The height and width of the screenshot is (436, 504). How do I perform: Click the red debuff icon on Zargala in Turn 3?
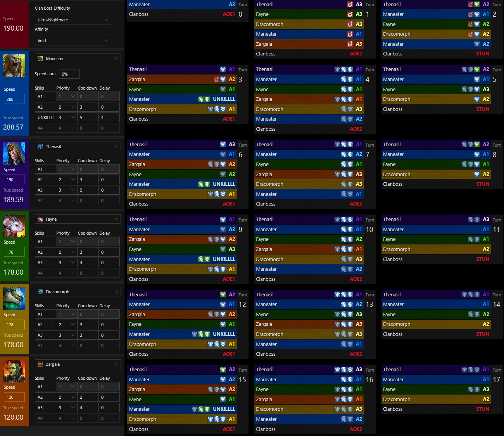click(x=217, y=80)
